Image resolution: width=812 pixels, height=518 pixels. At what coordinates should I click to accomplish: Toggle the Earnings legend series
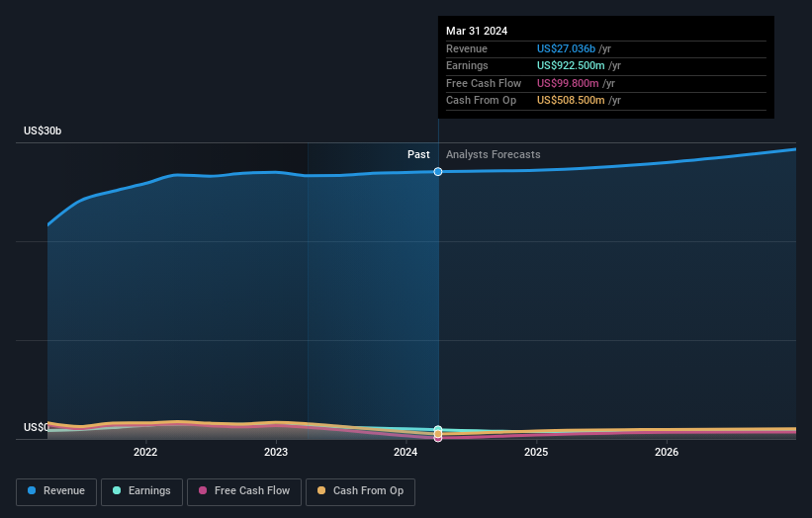point(141,491)
